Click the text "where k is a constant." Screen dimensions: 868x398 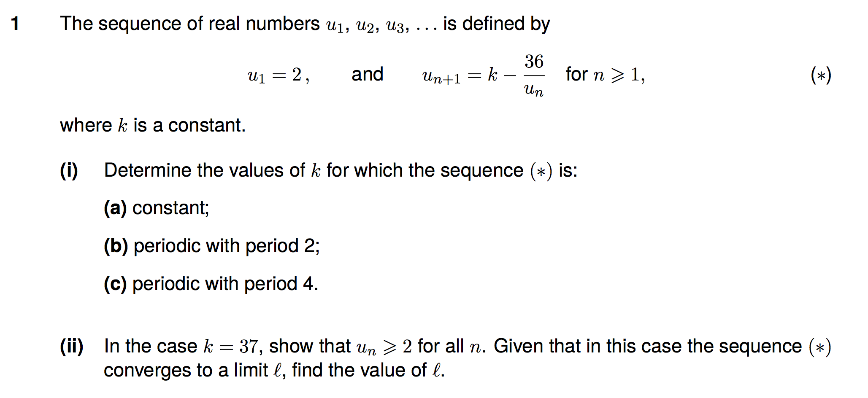153,125
